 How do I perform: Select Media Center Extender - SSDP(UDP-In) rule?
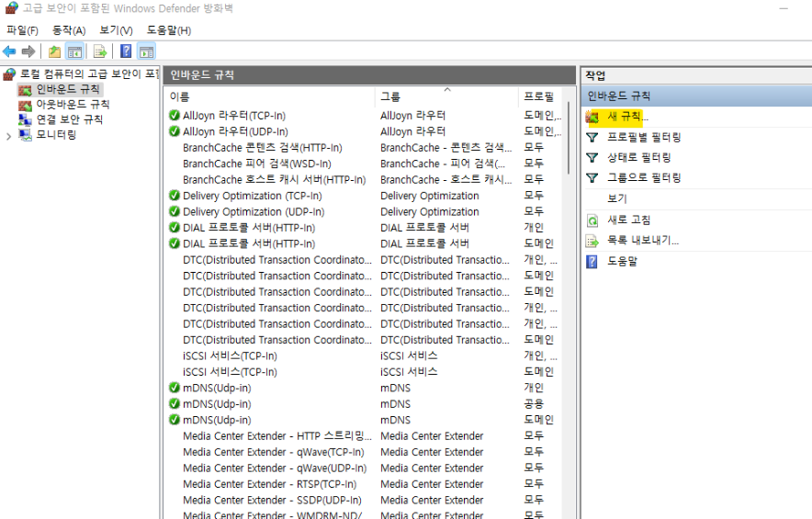coord(272,501)
